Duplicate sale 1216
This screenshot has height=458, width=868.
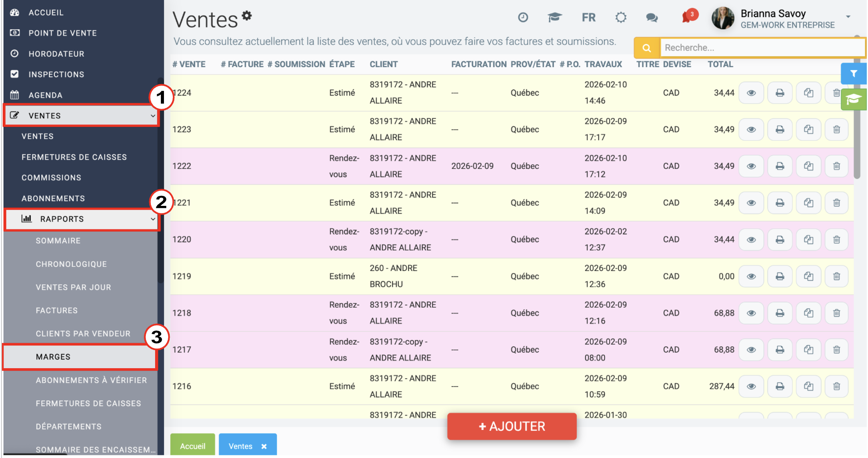point(808,386)
